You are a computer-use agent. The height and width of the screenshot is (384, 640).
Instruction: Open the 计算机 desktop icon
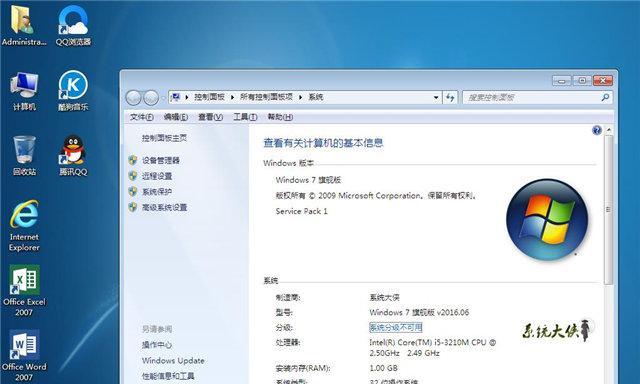point(24,91)
